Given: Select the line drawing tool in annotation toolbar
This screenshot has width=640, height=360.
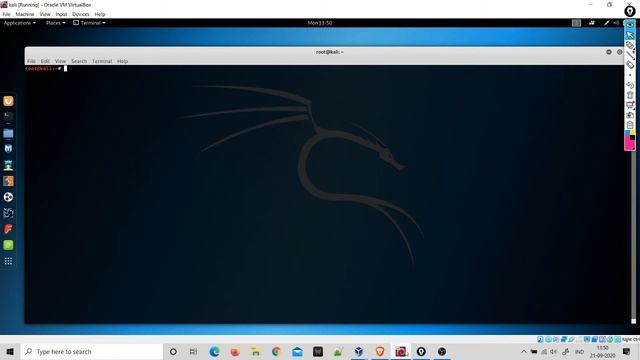Looking at the screenshot, I should [x=630, y=55].
